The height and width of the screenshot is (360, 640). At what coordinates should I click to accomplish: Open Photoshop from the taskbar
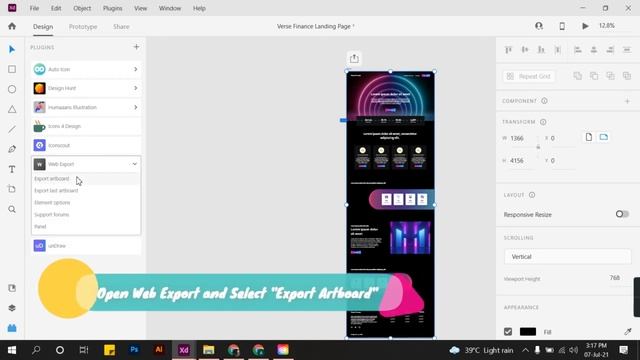[x=134, y=350]
